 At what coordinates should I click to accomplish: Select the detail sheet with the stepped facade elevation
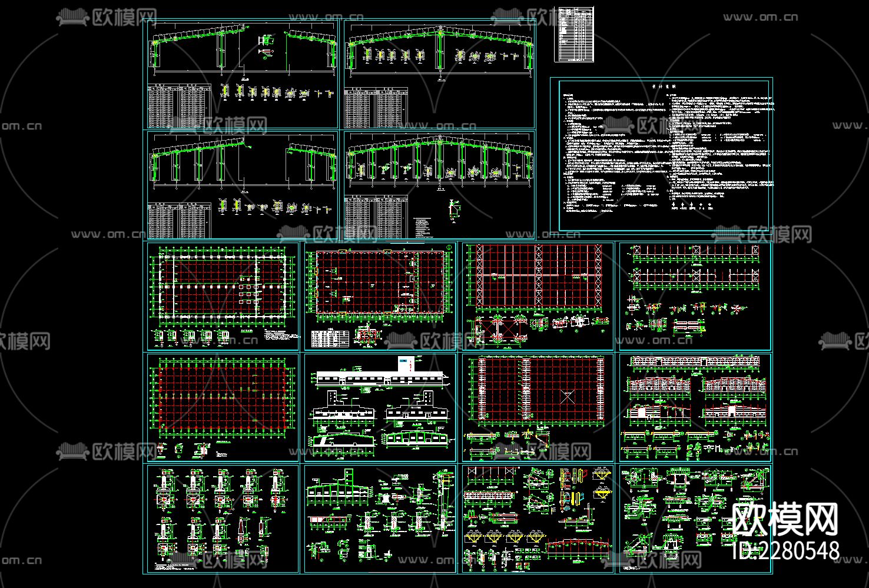(x=380, y=518)
